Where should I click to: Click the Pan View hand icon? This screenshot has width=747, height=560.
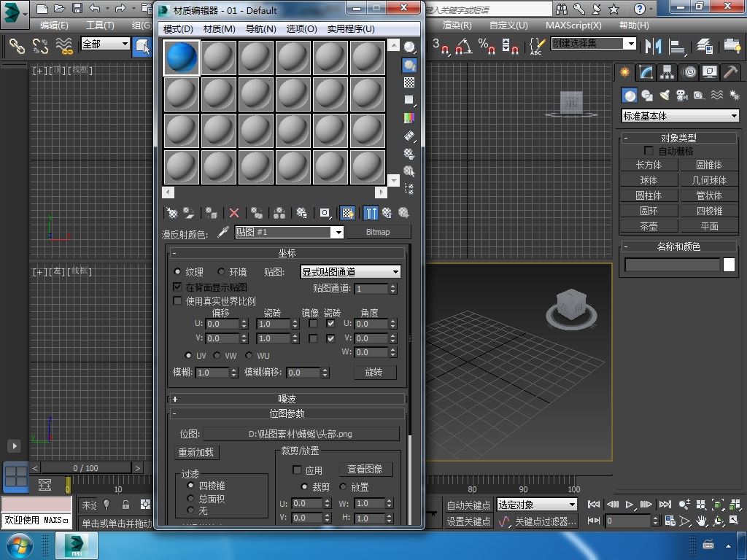pos(701,521)
